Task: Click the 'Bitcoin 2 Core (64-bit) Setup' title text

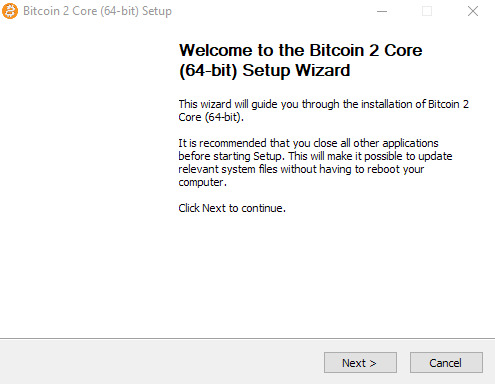Action: pos(97,11)
